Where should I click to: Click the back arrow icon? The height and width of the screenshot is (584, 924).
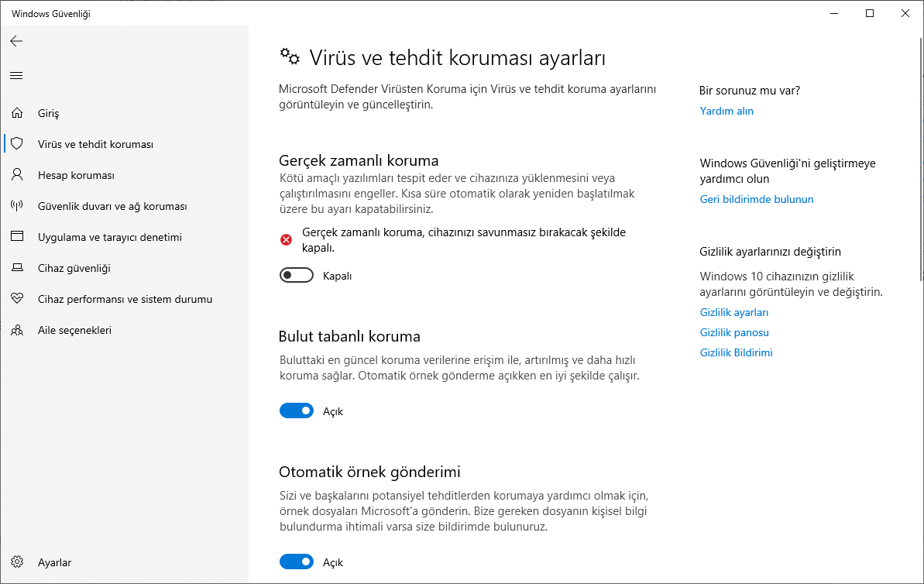[x=16, y=41]
